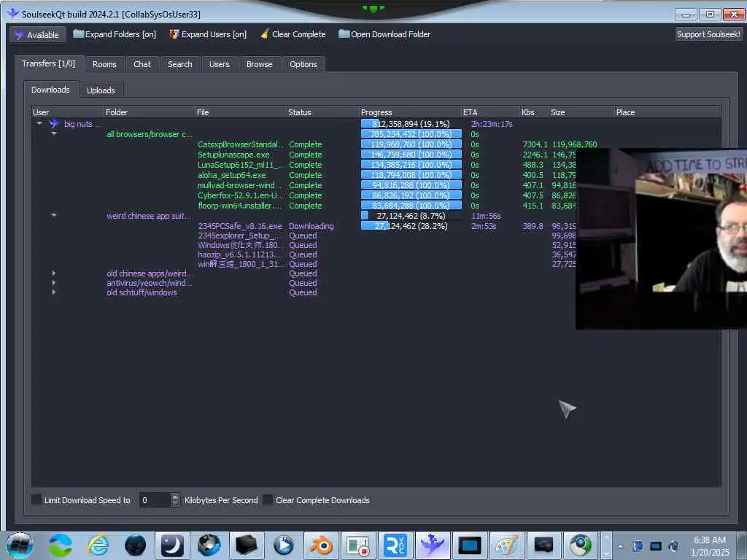The image size is (747, 560).
Task: Collapse the all browsers folder
Action: (54, 134)
